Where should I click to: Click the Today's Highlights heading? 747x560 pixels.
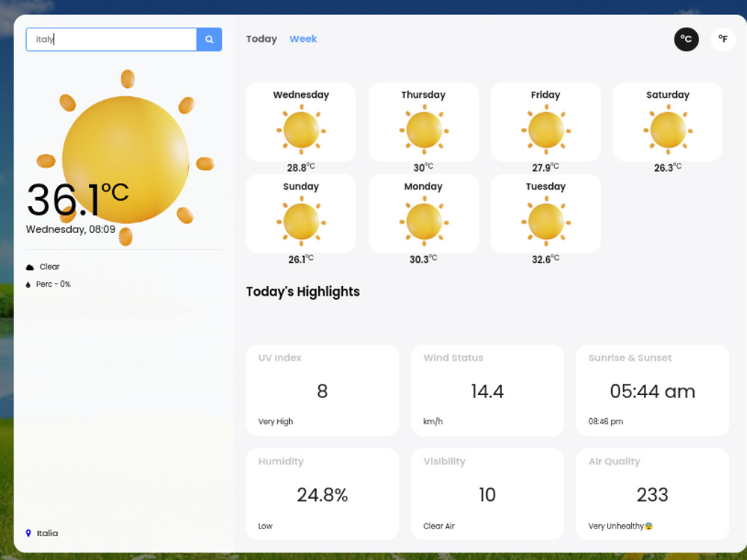[303, 291]
